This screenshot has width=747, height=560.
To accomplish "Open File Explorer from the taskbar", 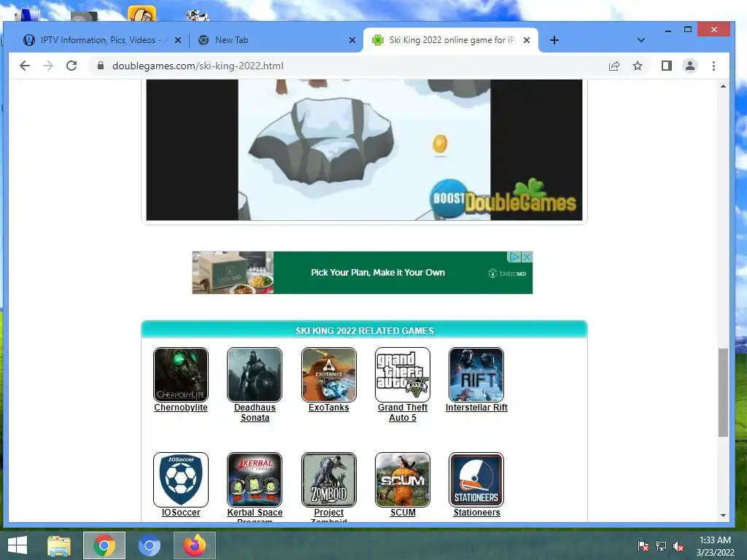I will (58, 545).
